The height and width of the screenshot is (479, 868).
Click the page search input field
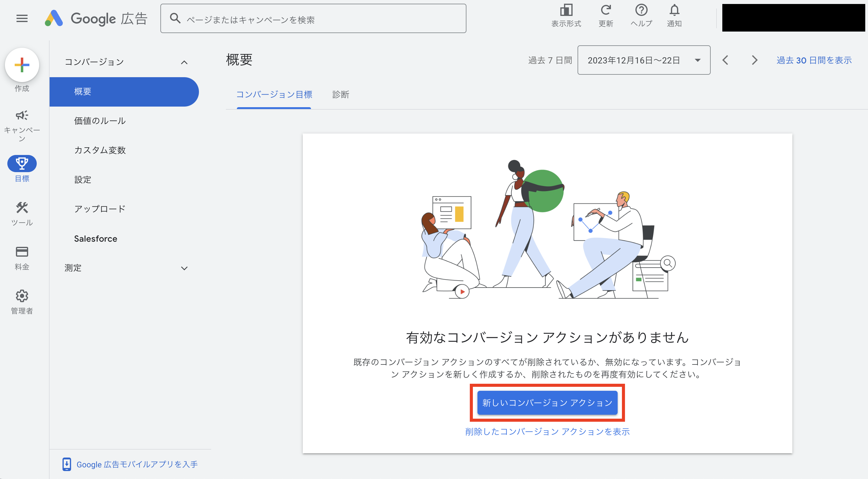tap(313, 19)
